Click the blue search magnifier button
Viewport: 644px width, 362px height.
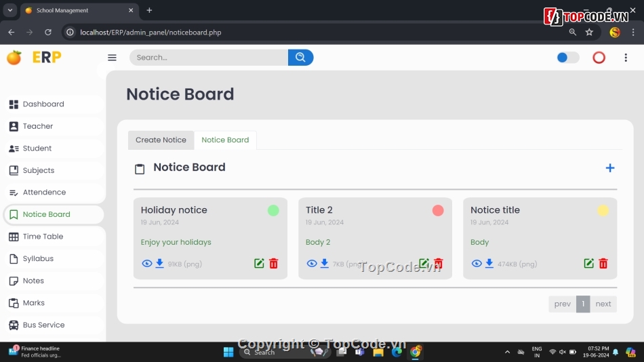click(300, 58)
